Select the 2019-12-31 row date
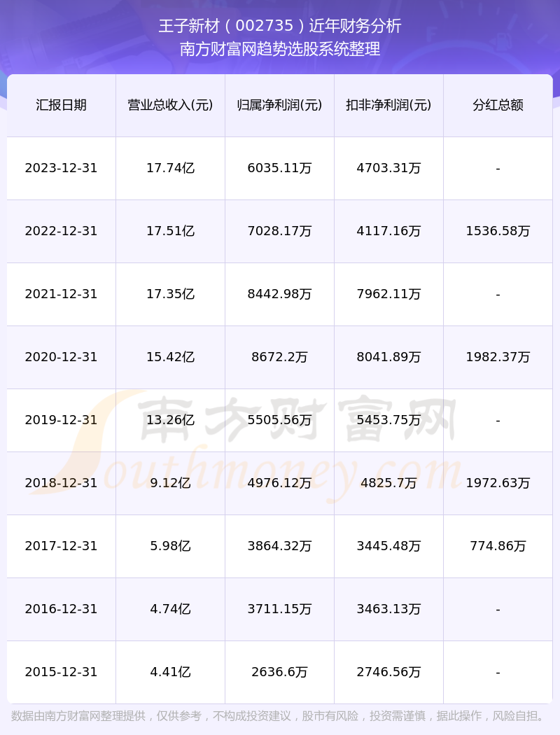Viewport: 560px width, 735px height. coord(62,420)
